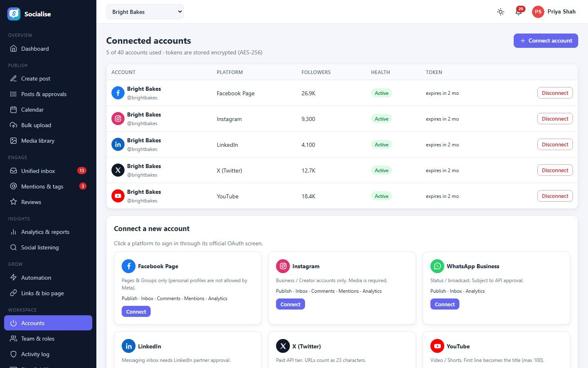Click the red 3 badge on Mentions & tags
This screenshot has height=368, width=588.
pos(83,186)
